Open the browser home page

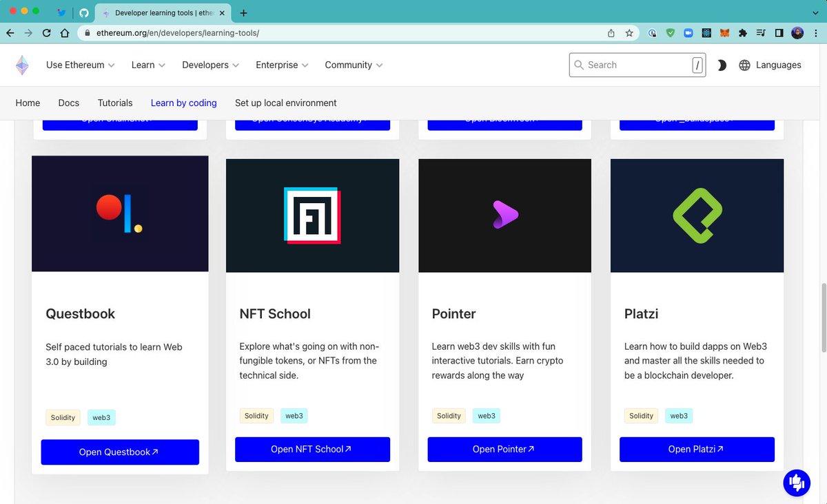click(x=65, y=32)
